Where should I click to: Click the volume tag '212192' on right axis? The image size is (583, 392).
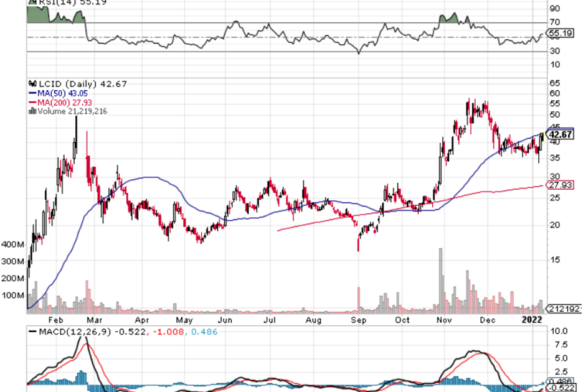click(564, 309)
